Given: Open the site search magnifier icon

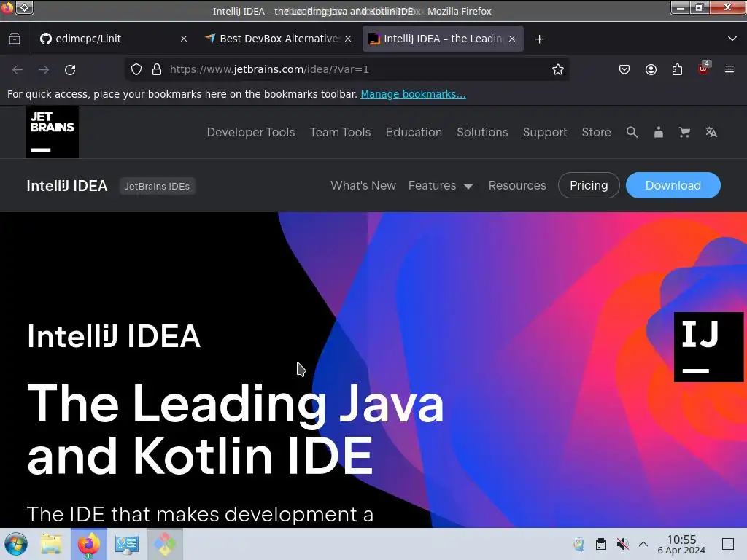Looking at the screenshot, I should tap(632, 133).
